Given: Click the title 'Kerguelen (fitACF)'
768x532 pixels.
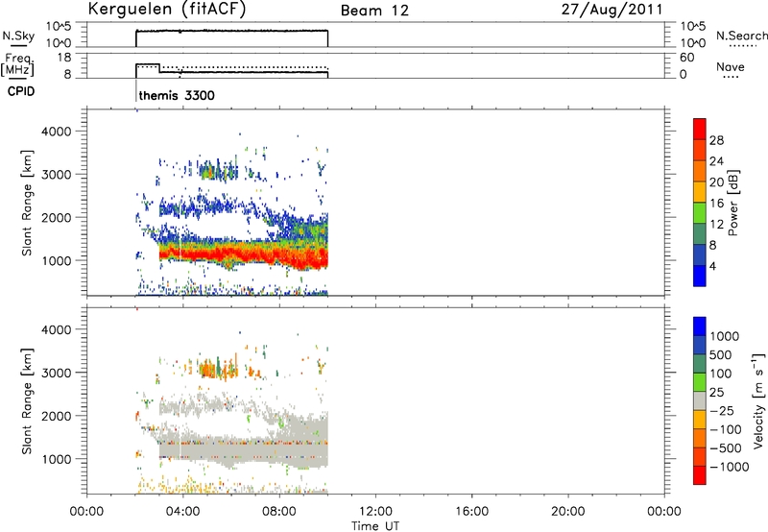Looking at the screenshot, I should pyautogui.click(x=166, y=10).
